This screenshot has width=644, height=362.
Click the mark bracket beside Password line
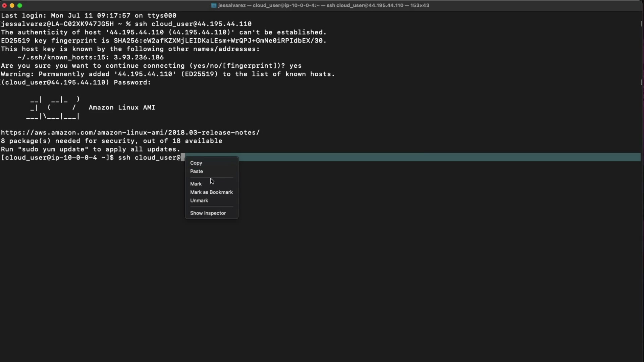641,82
